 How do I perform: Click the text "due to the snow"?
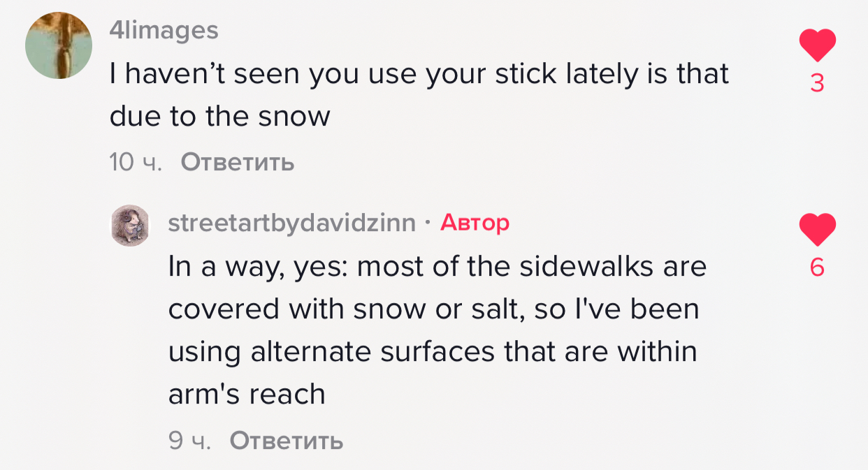pos(219,116)
